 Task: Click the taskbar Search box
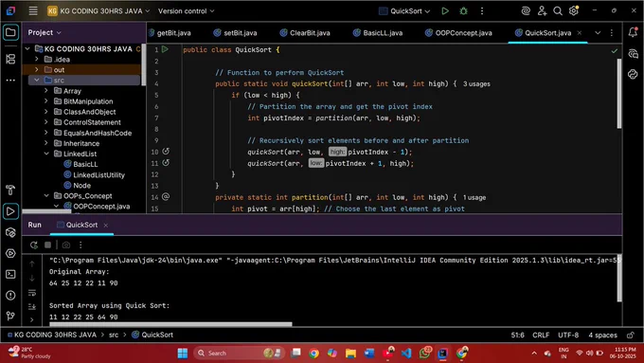point(239,354)
